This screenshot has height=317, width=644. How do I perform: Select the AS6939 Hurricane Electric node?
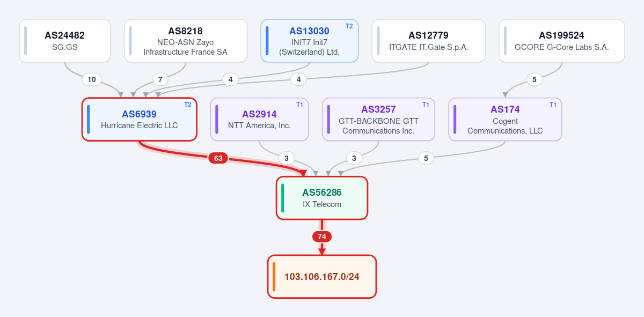(x=140, y=120)
